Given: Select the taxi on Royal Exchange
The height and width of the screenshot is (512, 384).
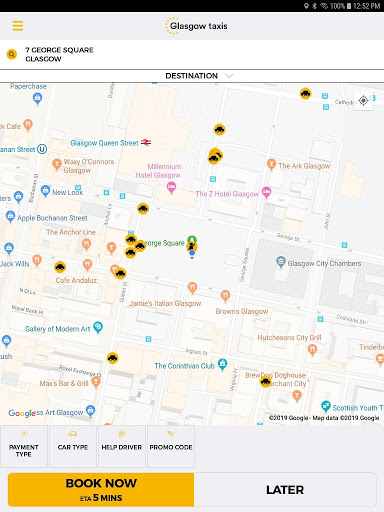Looking at the screenshot, I should click(113, 358).
